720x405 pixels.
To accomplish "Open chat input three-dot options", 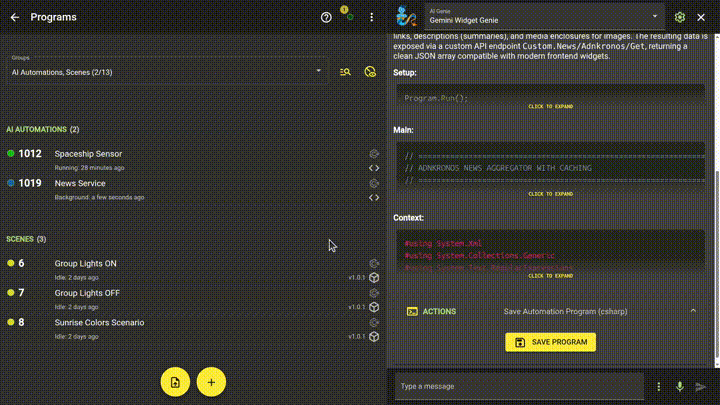I will [x=658, y=387].
